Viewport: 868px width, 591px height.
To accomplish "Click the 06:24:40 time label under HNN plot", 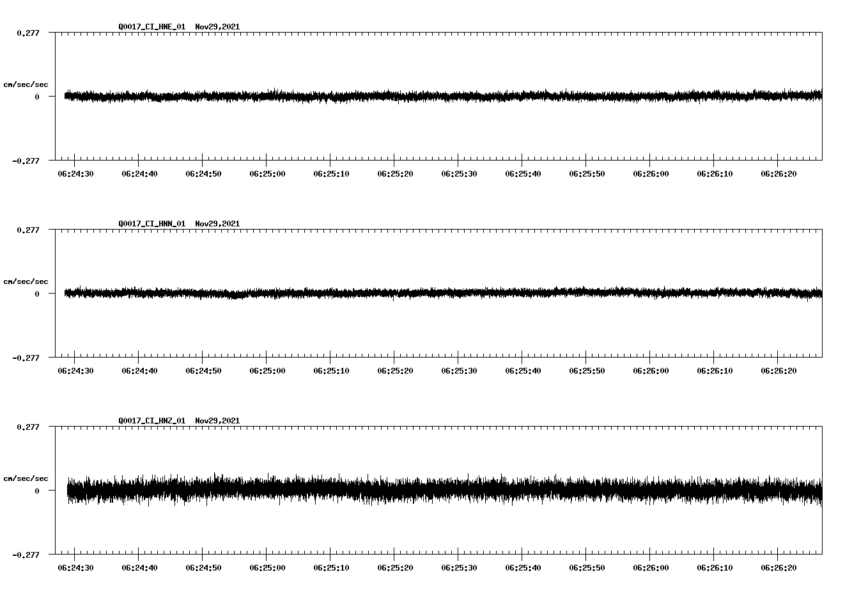I will [x=139, y=370].
